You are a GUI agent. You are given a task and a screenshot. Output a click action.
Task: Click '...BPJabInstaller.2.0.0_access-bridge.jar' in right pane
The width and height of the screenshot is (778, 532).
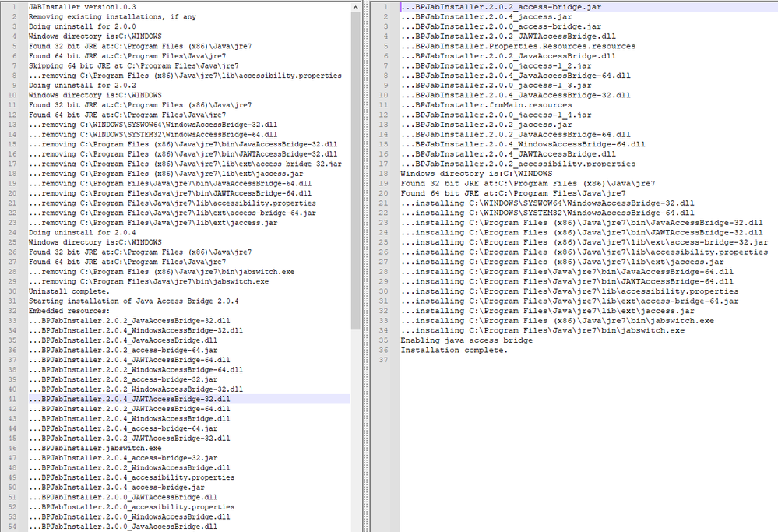[x=501, y=26]
